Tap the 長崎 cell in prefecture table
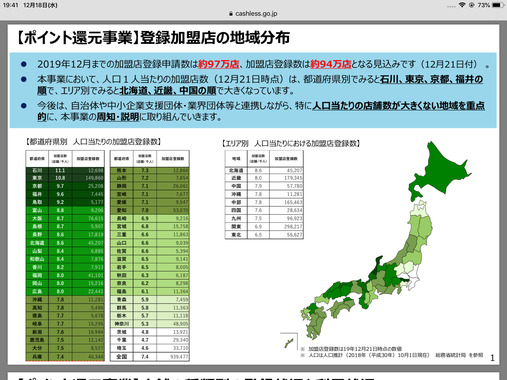Image resolution: width=507 pixels, height=380 pixels. [122, 218]
